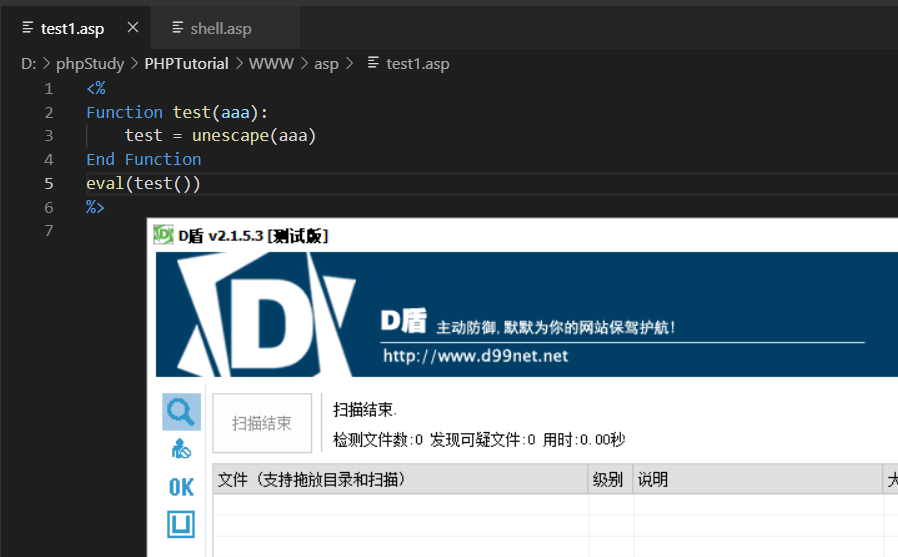Click the 用时:0.00秒 status text
The width and height of the screenshot is (898, 557).
click(x=584, y=440)
